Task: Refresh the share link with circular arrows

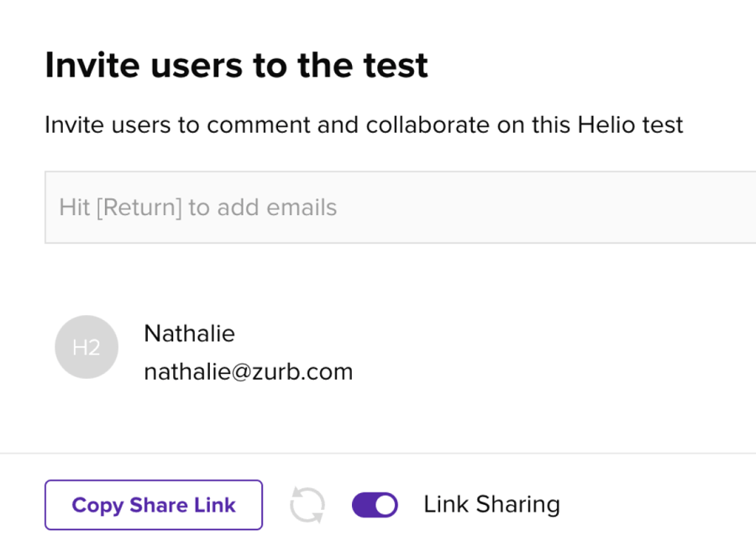Action: (x=307, y=505)
